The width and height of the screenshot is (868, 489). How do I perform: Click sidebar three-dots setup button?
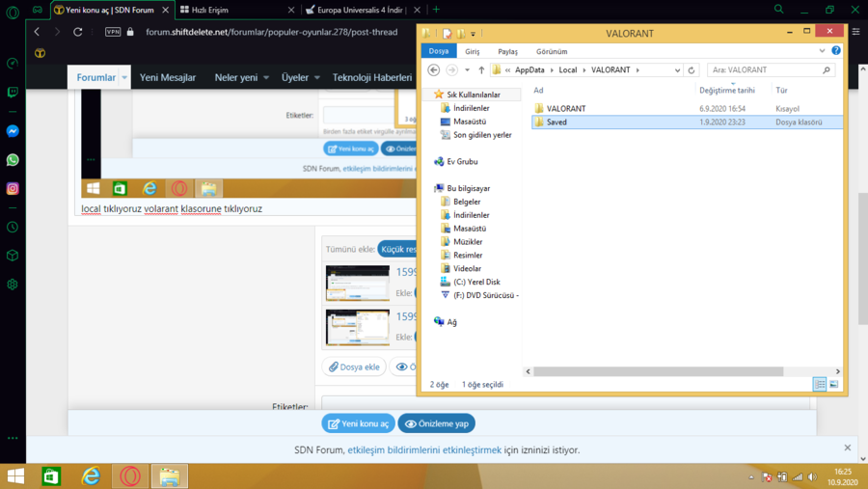point(13,438)
